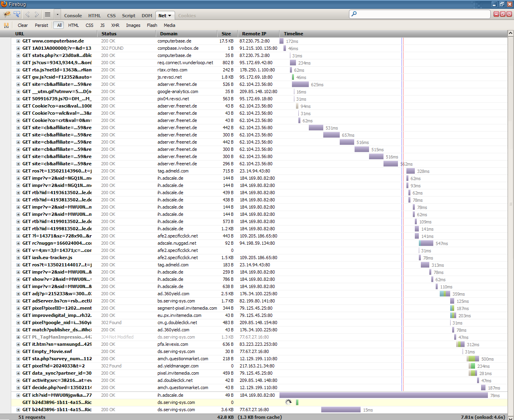514x420 pixels.
Task: Toggle the Break on XHR icon
Action: [x=6, y=25]
